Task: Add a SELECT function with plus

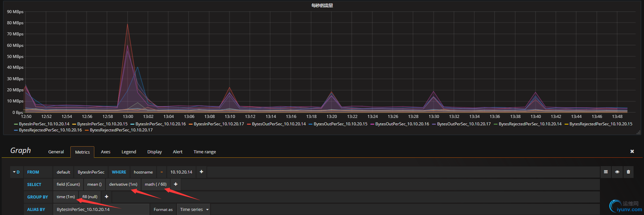Action: [175, 184]
